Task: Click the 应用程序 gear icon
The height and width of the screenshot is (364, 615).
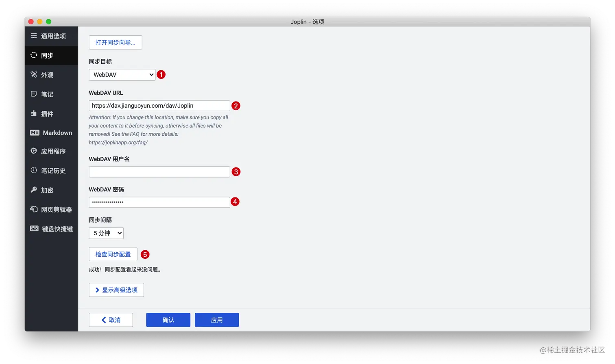Action: tap(34, 151)
